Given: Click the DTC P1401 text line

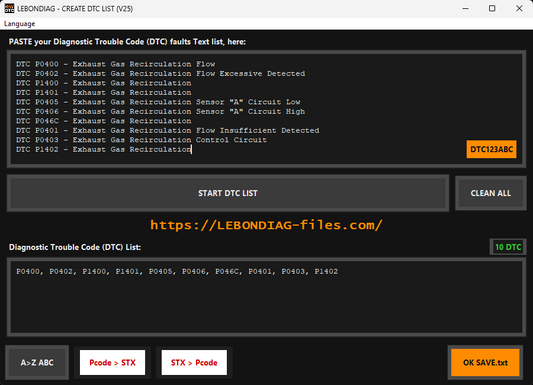Looking at the screenshot, I should [x=104, y=93].
